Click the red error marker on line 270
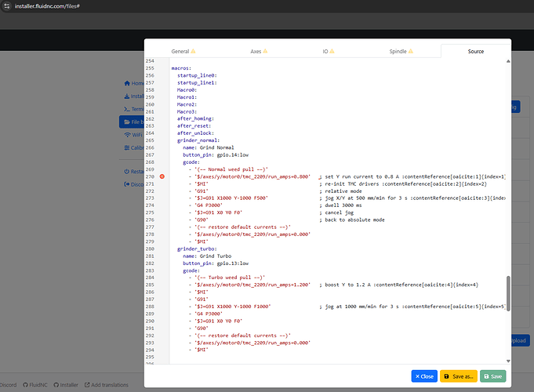 tap(162, 177)
